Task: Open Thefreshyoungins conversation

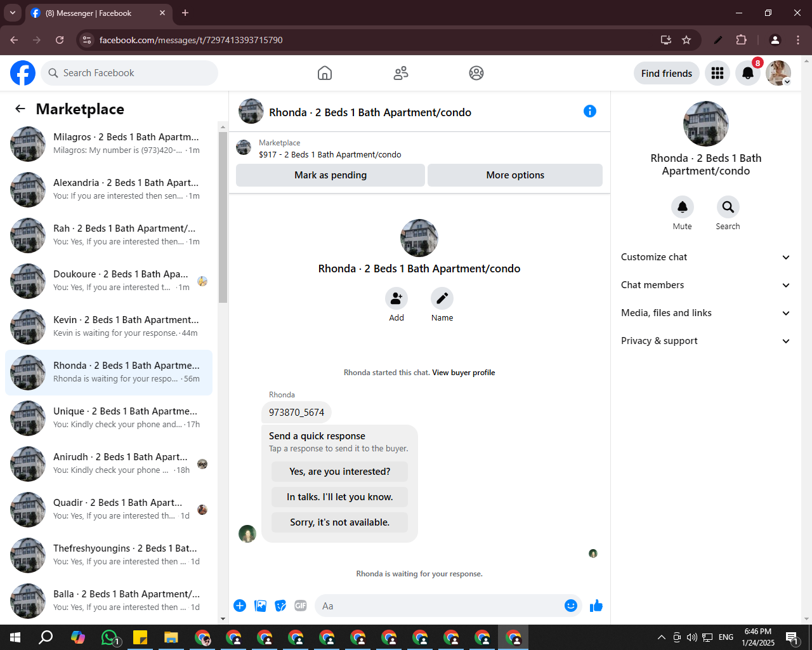Action: tap(108, 555)
